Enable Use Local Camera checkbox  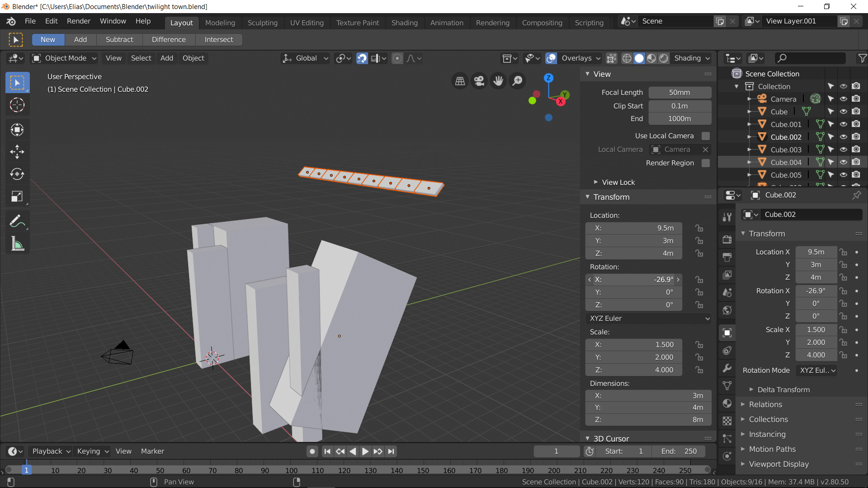[x=706, y=136]
